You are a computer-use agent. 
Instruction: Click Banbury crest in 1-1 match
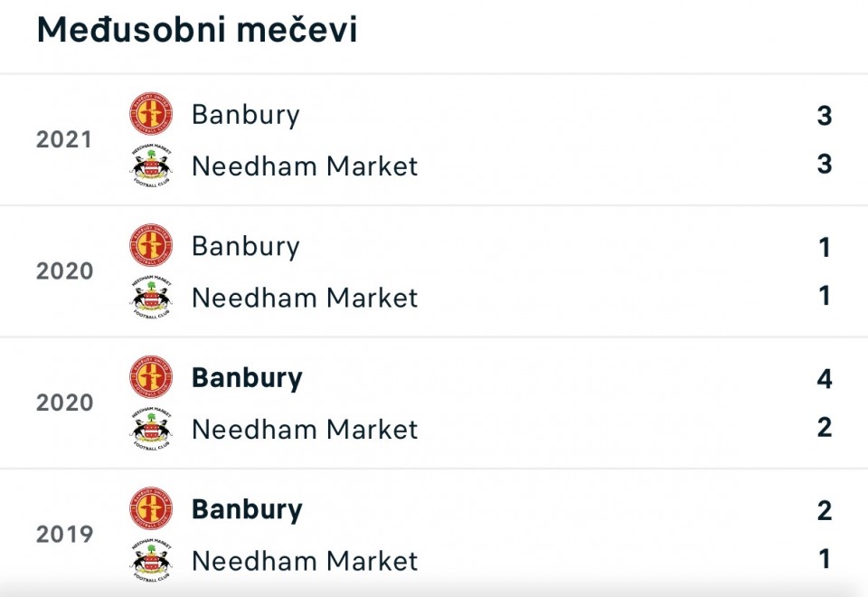(150, 246)
